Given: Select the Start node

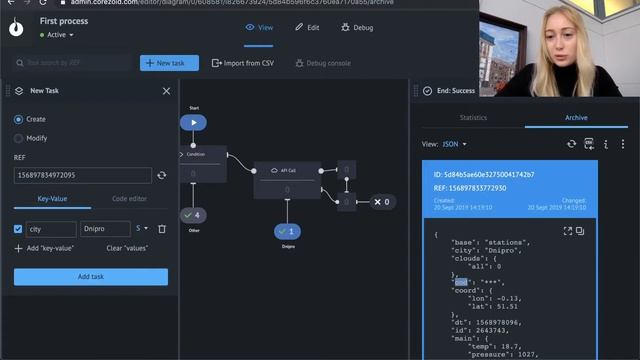Looking at the screenshot, I should (x=193, y=122).
